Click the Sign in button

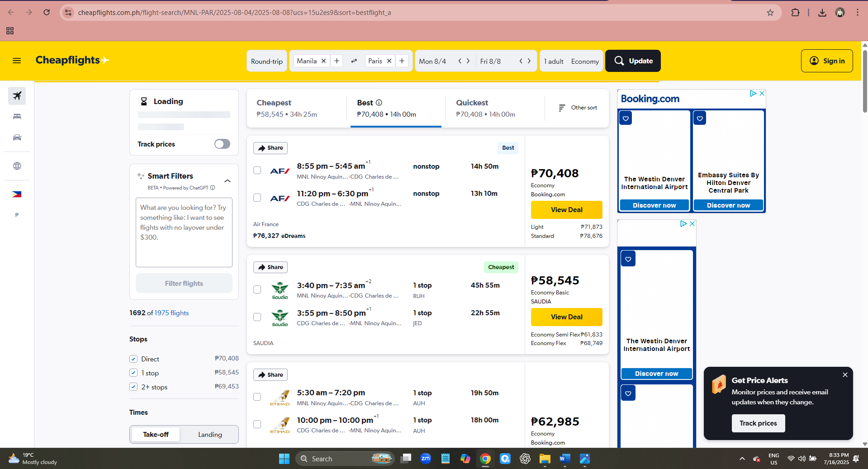coord(827,61)
